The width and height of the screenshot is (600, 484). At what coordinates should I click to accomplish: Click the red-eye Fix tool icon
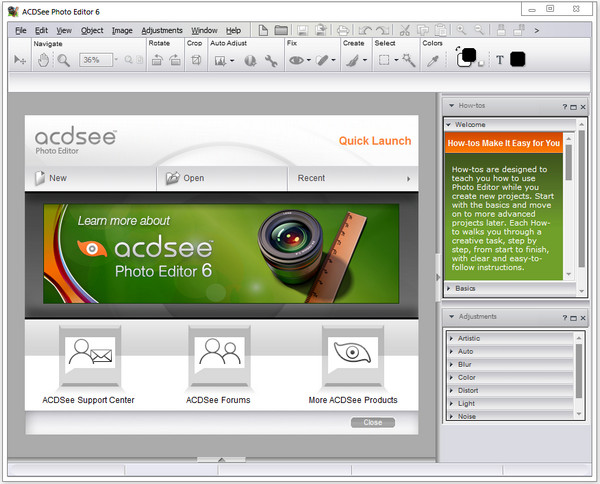coord(296,61)
